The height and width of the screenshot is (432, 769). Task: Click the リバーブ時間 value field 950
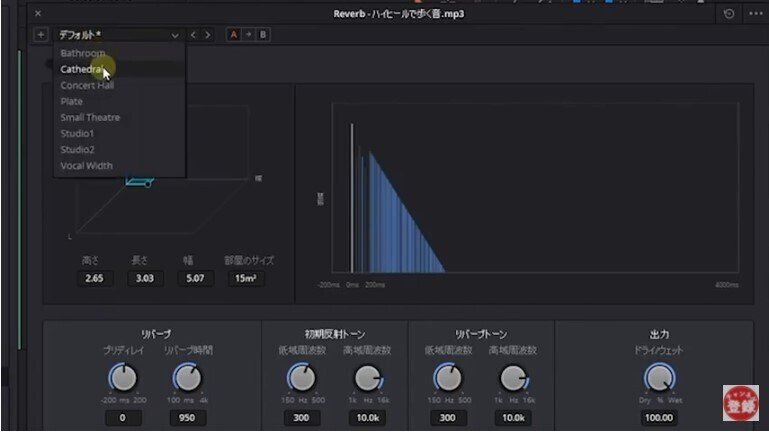coord(187,418)
